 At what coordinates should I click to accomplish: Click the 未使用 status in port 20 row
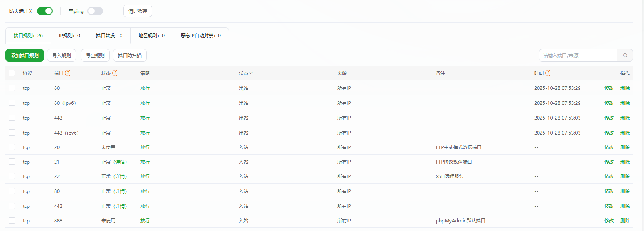pyautogui.click(x=108, y=147)
